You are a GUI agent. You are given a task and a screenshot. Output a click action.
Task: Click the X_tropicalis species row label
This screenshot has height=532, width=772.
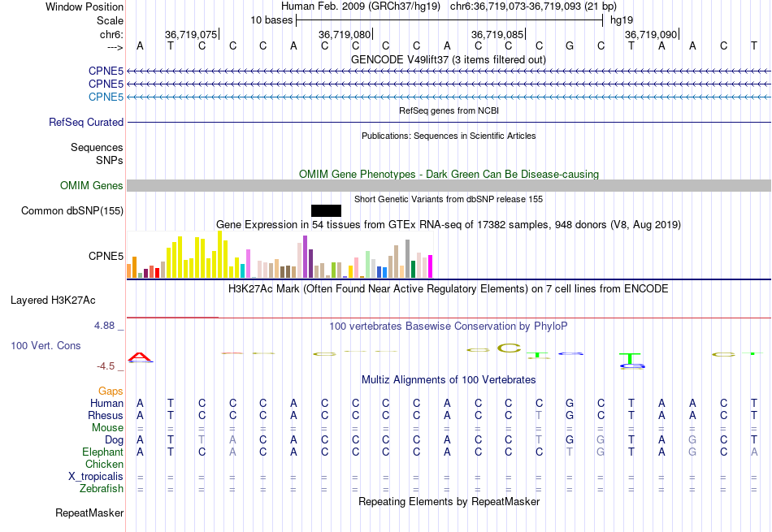click(x=96, y=477)
